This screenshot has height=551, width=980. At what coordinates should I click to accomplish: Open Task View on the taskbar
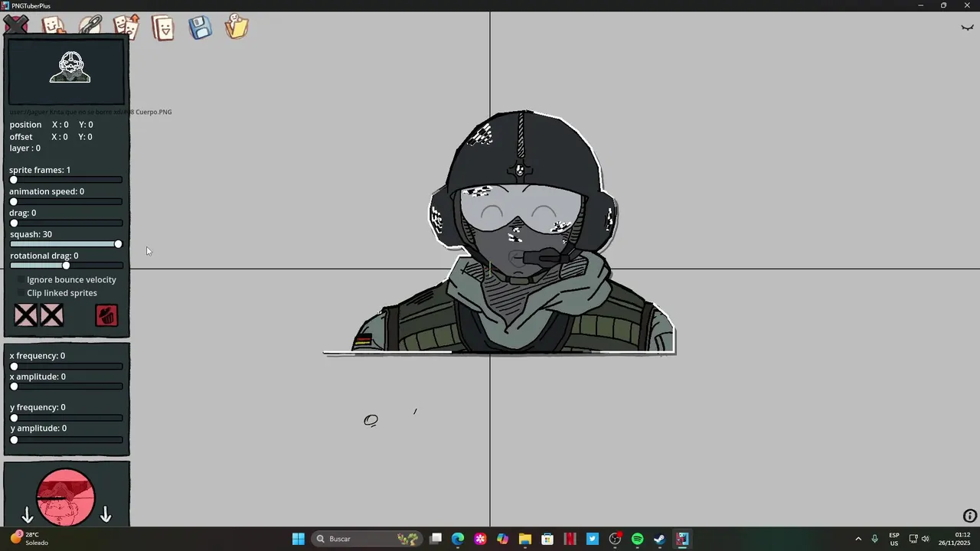point(436,539)
